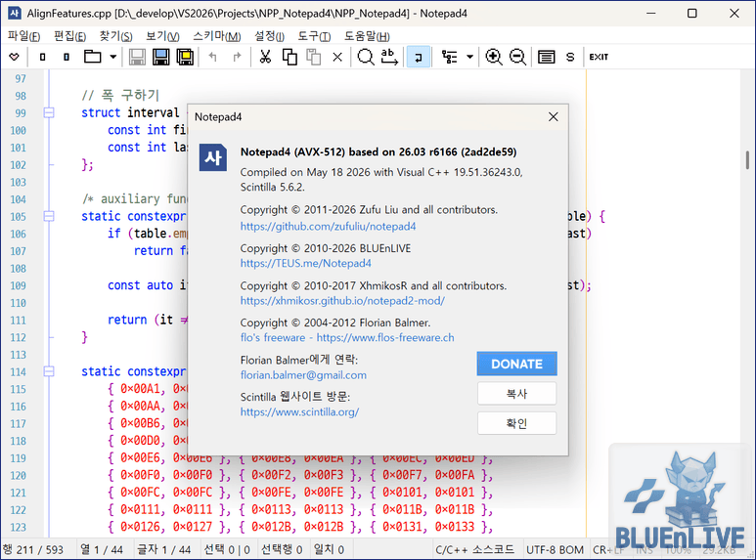756x560 pixels.
Task: Toggle word wrap in the toolbar
Action: (x=418, y=57)
